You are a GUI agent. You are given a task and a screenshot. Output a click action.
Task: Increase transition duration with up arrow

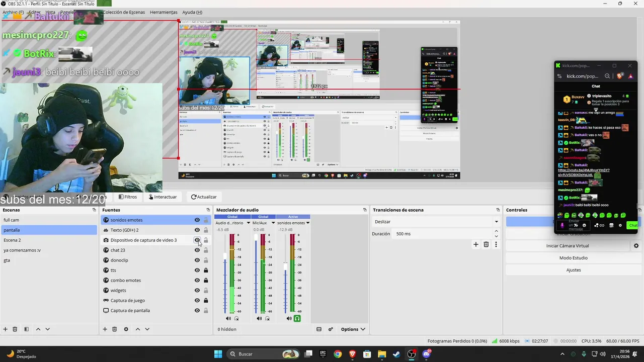[x=496, y=231]
